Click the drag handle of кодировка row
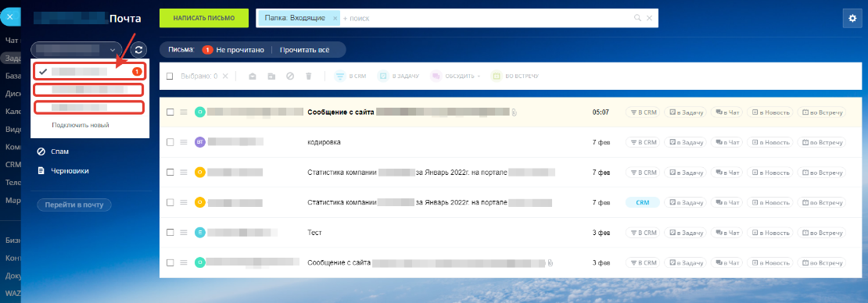Screen dimensions: 868x303 point(185,142)
